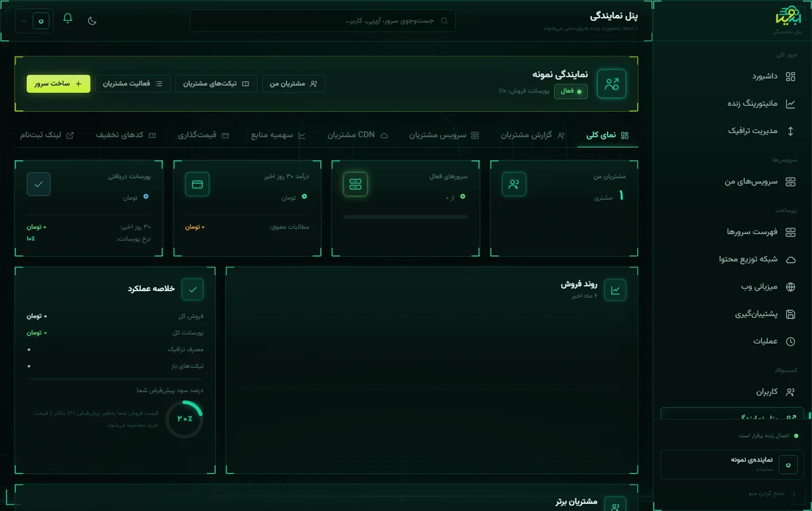
Task: Open «فهرست سرورها» server list
Action: pos(732,232)
